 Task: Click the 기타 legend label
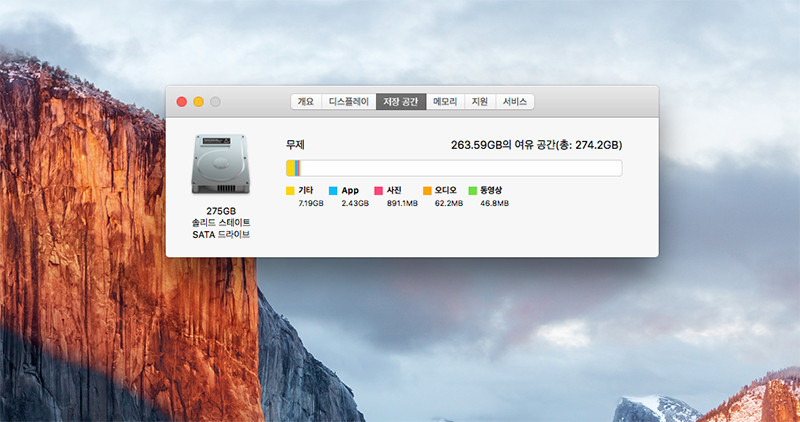click(306, 190)
